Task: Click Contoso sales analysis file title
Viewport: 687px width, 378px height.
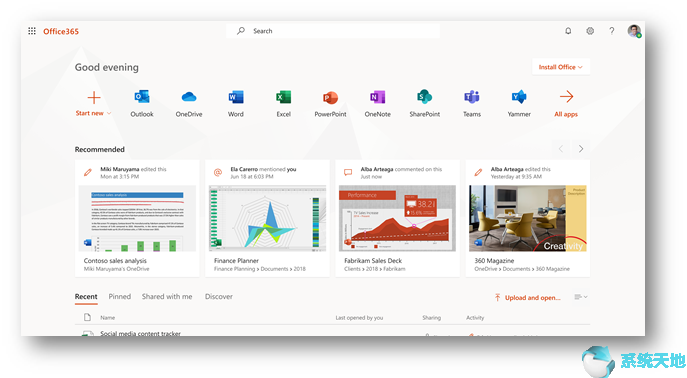Action: pos(115,261)
